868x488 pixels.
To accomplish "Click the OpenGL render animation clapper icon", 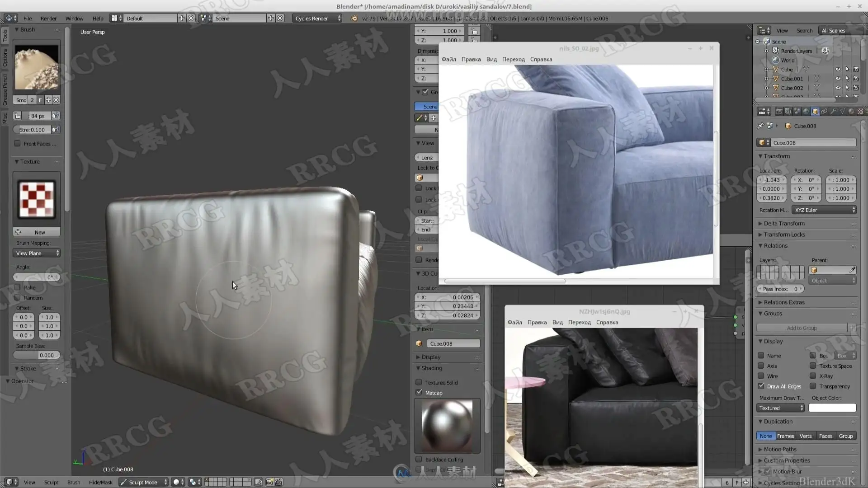I will coord(278,482).
